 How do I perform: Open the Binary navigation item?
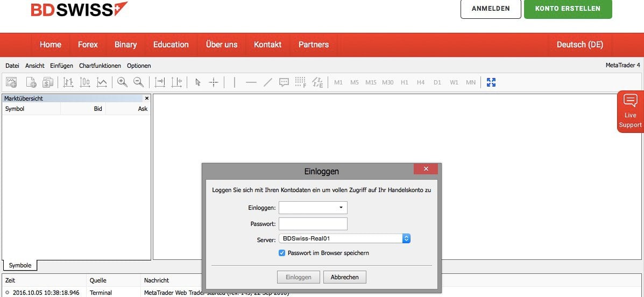pos(126,44)
